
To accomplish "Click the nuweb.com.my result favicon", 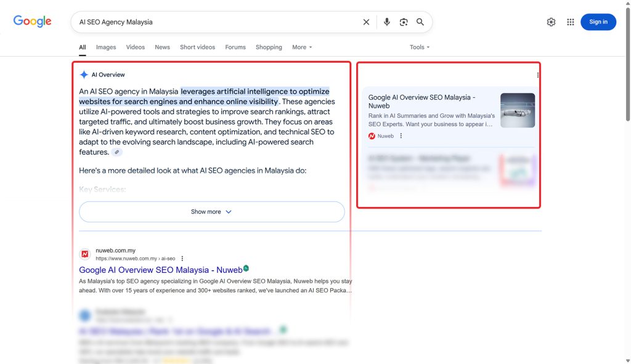I will coord(85,254).
